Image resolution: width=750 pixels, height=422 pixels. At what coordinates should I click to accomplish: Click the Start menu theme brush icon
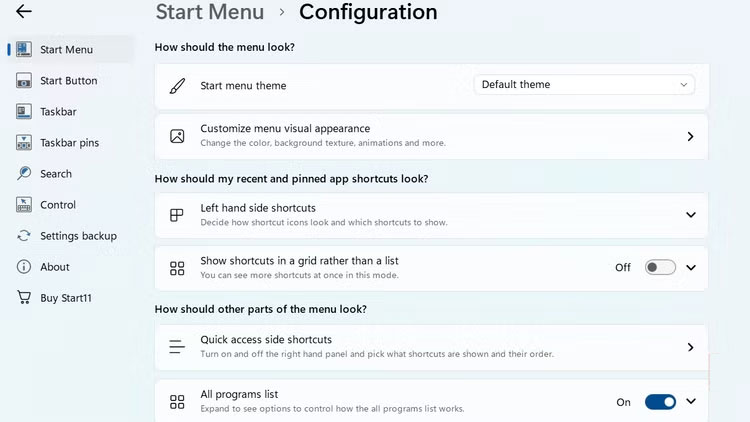(177, 86)
